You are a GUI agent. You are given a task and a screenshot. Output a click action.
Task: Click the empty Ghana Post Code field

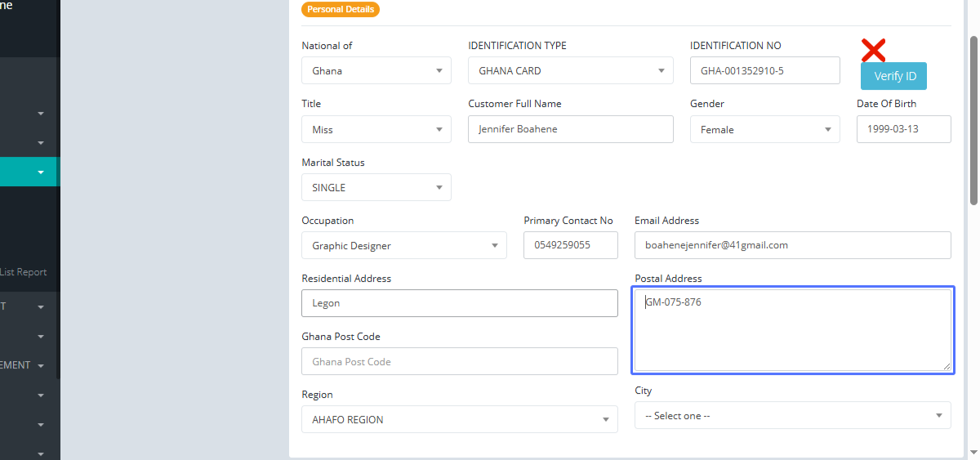pyautogui.click(x=459, y=362)
